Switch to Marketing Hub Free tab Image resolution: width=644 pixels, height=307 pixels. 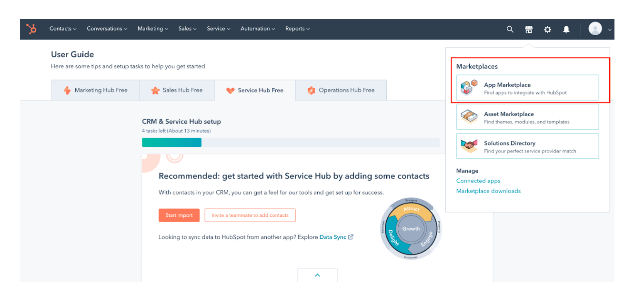tap(95, 90)
